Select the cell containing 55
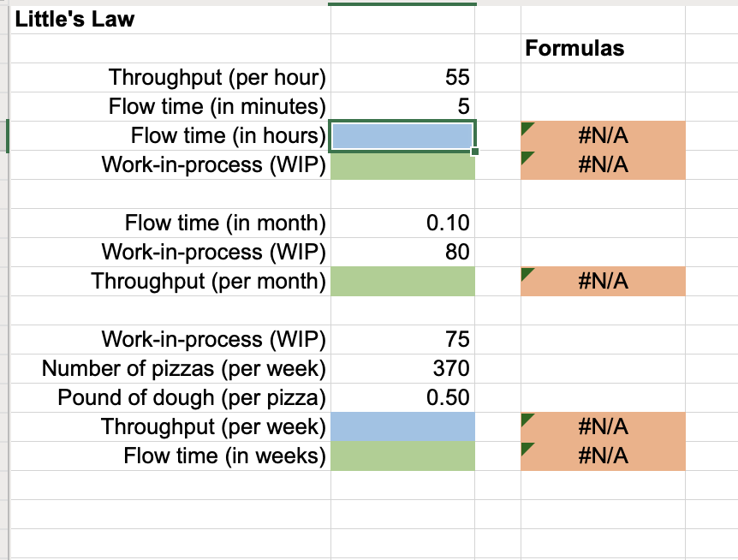Viewport: 738px width, 560px height. [x=402, y=77]
